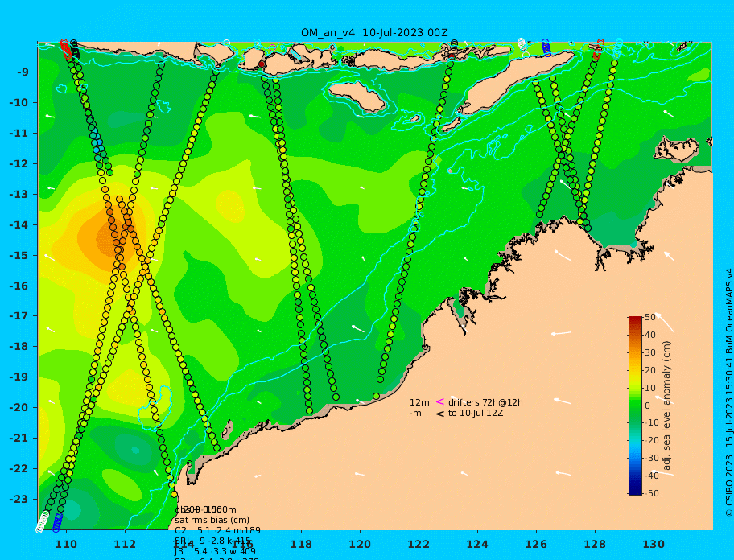Click the green zero-level band of the colorbar
The image size is (734, 560).
(635, 406)
